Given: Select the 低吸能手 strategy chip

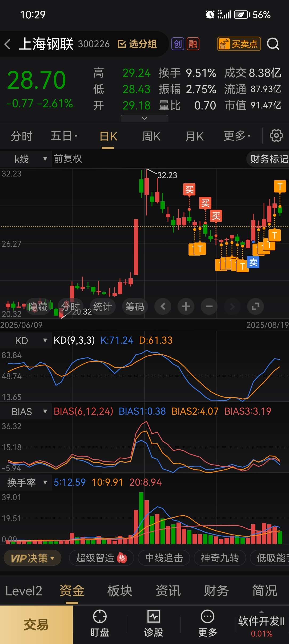Looking at the screenshot, I should pos(270,558).
